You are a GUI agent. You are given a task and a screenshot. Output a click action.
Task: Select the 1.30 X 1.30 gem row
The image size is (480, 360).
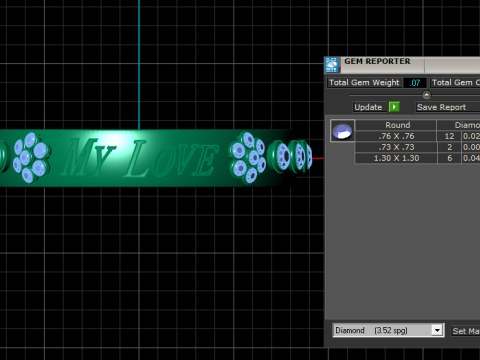coord(417,158)
